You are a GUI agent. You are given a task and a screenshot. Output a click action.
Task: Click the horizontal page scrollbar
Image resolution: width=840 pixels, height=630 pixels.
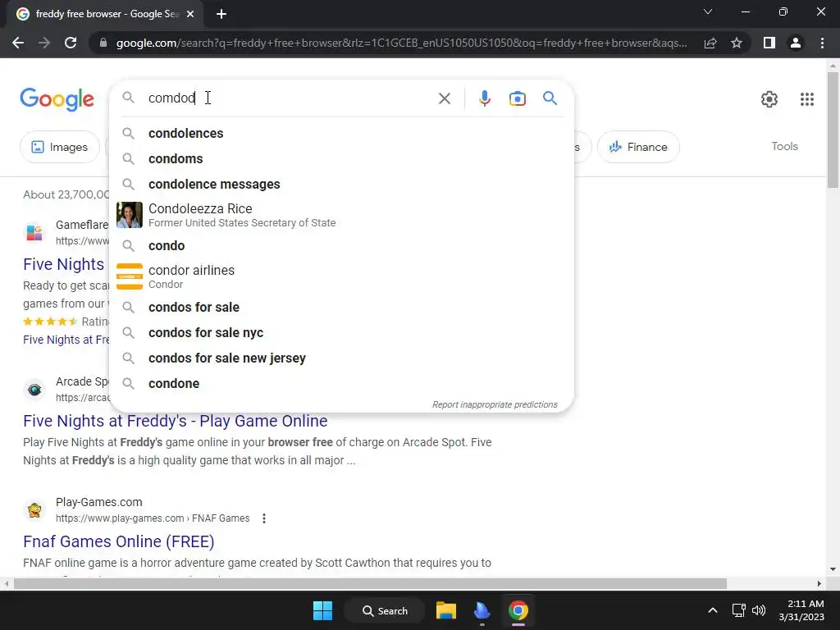coord(370,583)
